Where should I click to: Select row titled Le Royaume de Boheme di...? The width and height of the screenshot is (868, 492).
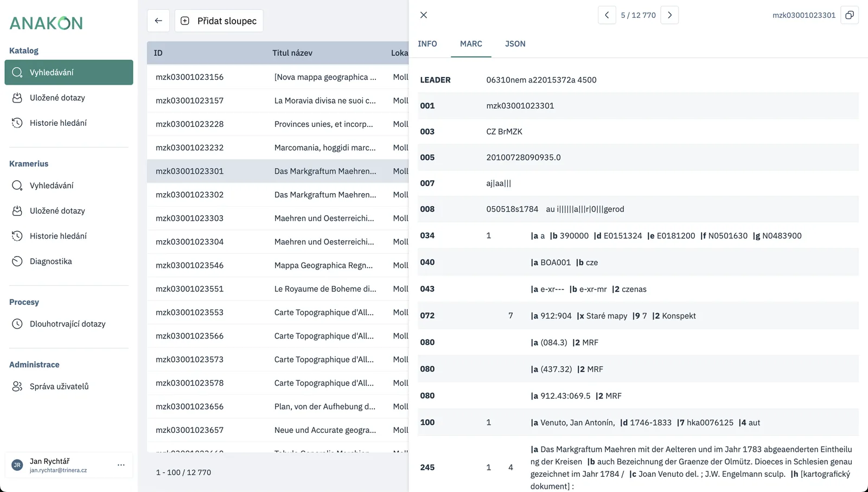pyautogui.click(x=278, y=289)
